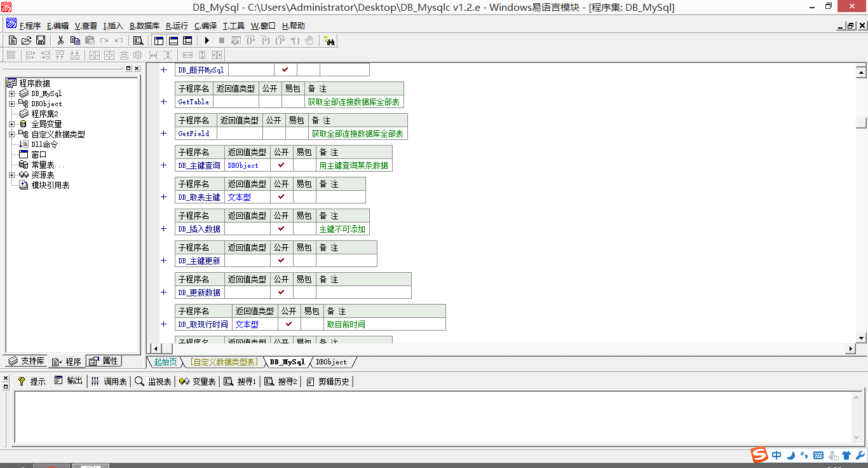
Task: Click the Paste clipboard icon
Action: coord(90,40)
